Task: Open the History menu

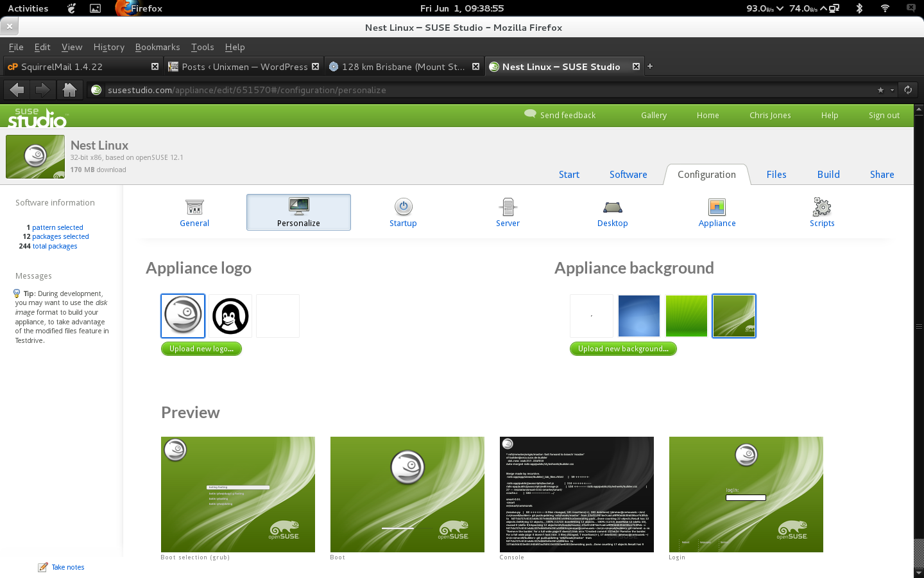Action: coord(109,47)
